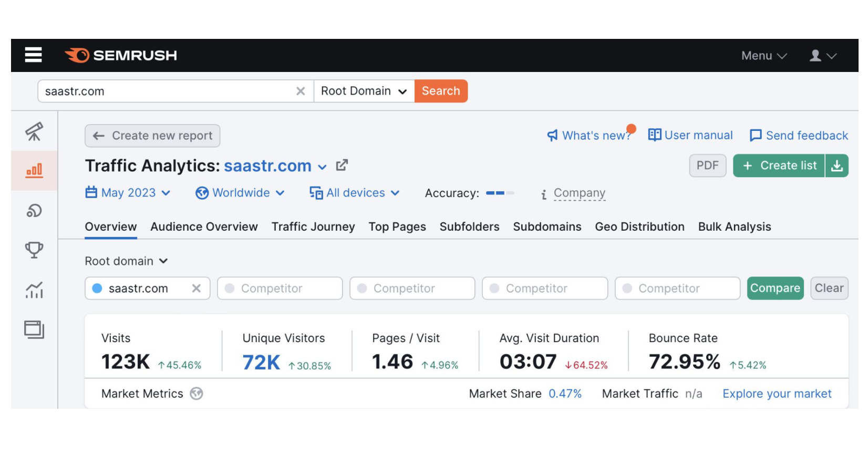Click the Company info link
Image resolution: width=868 pixels, height=454 pixels.
point(580,193)
